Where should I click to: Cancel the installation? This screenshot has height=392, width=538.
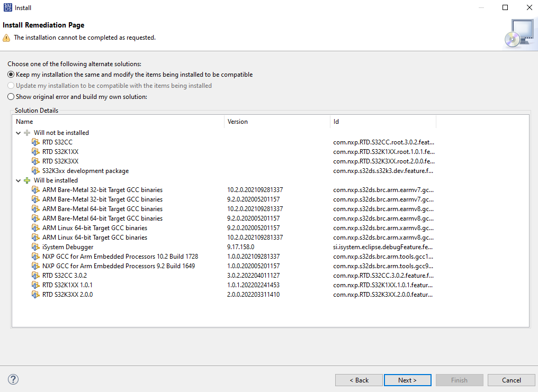(510, 380)
